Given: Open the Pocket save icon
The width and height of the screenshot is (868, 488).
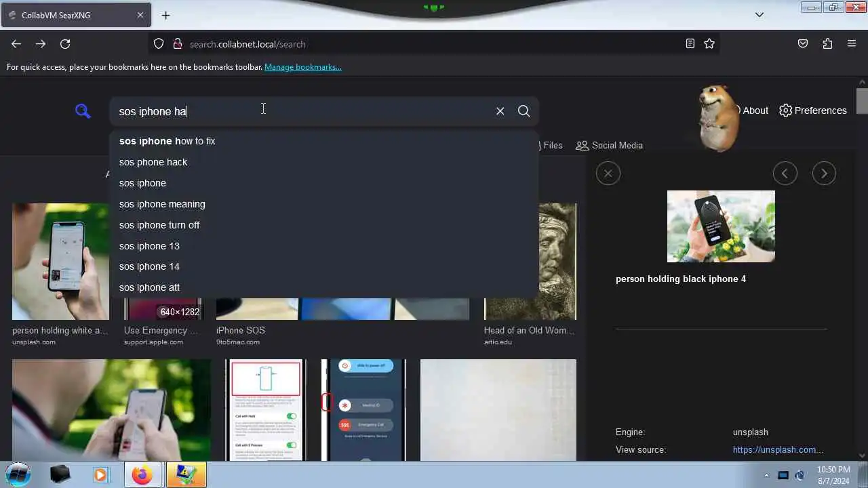Looking at the screenshot, I should pyautogui.click(x=803, y=44).
